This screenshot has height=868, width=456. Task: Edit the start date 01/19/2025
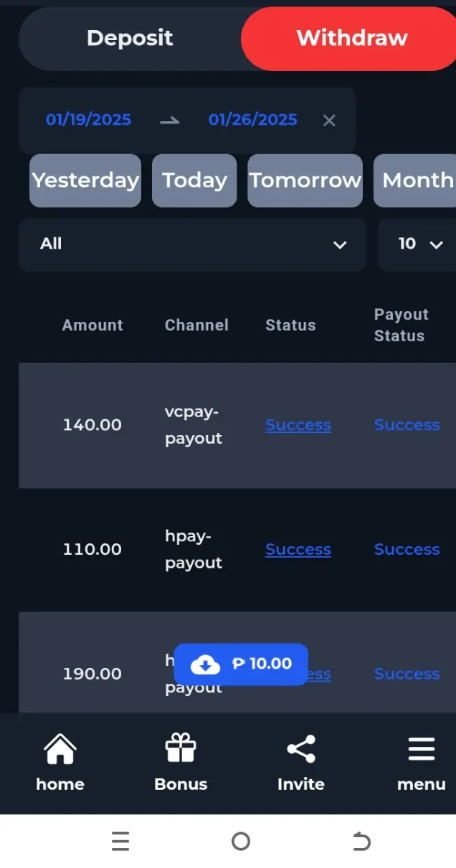88,120
